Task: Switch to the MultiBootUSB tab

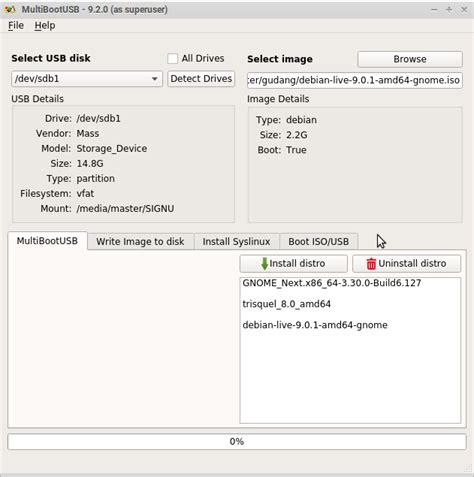Action: [47, 241]
